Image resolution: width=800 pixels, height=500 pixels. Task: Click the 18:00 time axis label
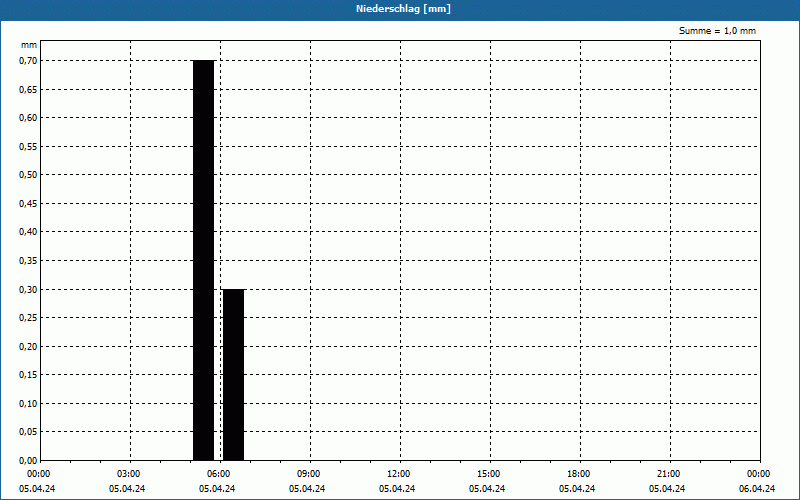(x=578, y=474)
